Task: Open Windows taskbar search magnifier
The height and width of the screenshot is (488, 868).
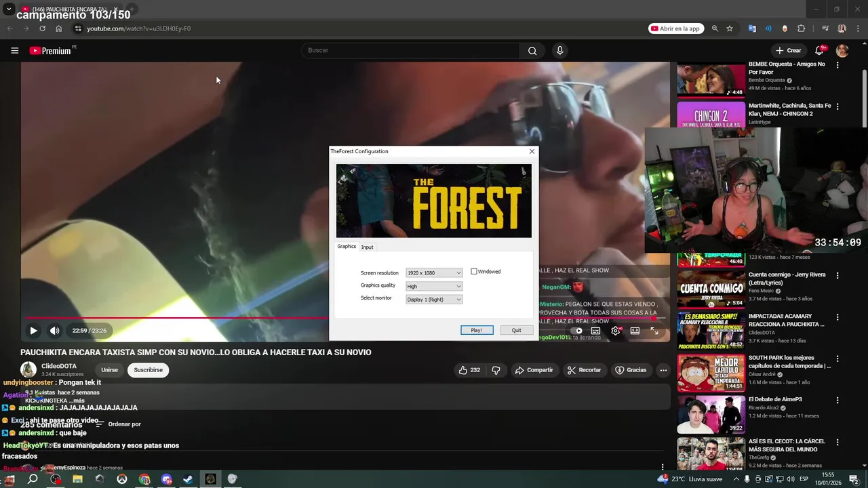Action: [x=33, y=479]
